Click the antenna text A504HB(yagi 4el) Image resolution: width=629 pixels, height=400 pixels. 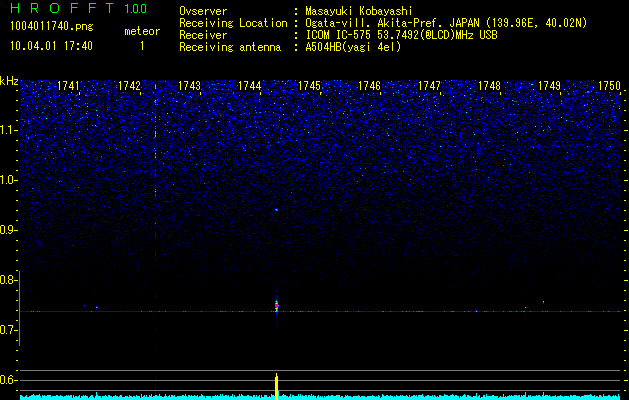tap(353, 47)
